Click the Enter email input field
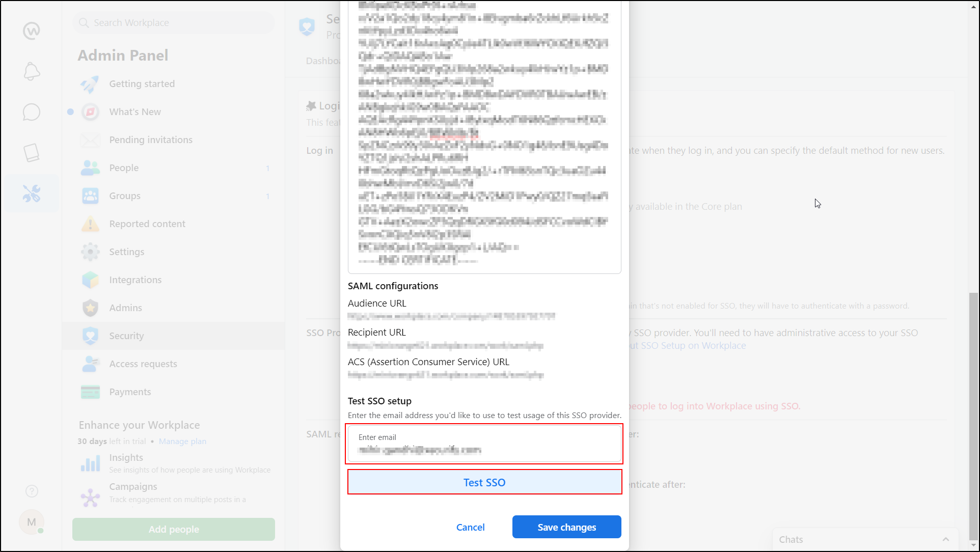980x552 pixels. 484,444
